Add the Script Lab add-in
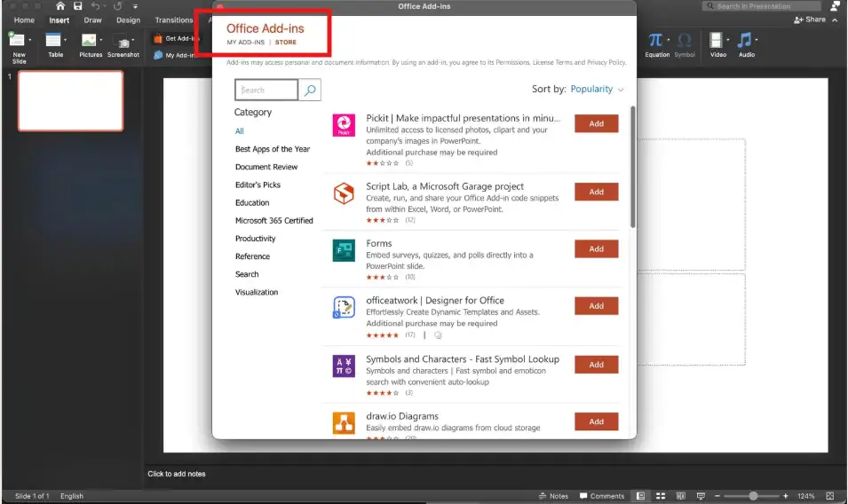Viewport: 848px width, 504px height. (x=596, y=192)
